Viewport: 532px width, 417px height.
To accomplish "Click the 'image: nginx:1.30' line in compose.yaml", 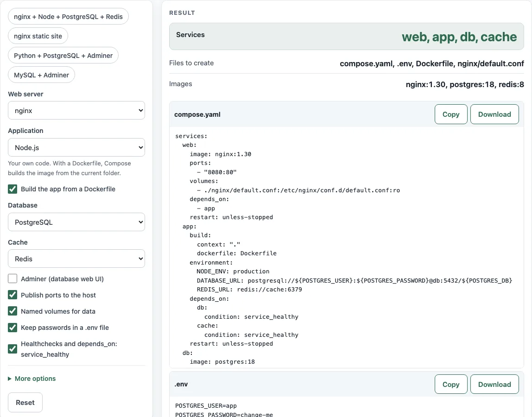I will (221, 154).
